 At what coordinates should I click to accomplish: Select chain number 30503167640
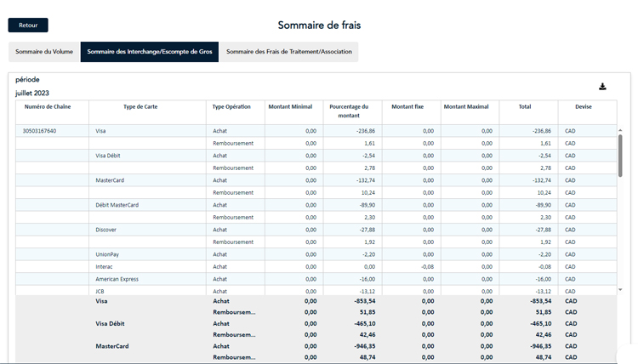(x=39, y=131)
